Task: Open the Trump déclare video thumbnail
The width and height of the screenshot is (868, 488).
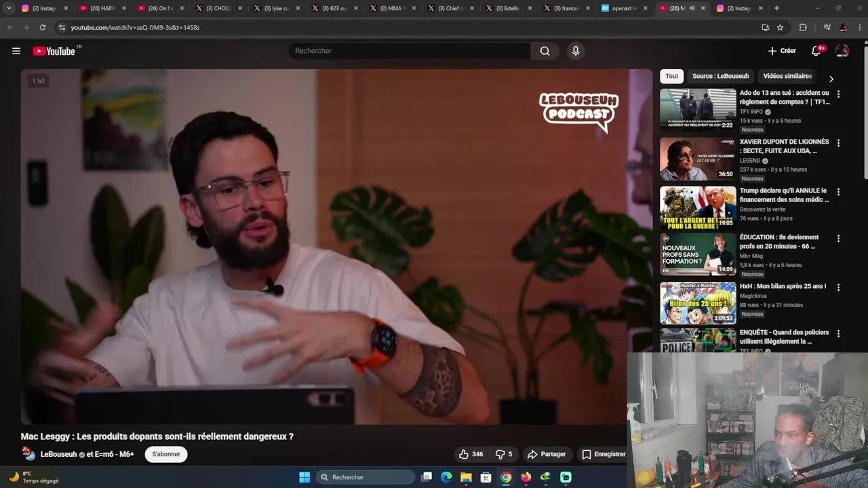Action: point(698,207)
